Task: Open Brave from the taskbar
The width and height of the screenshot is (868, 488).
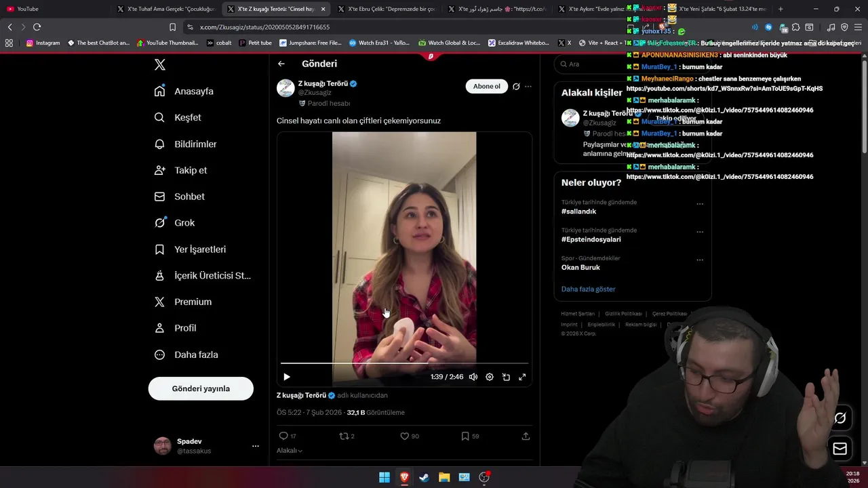Action: (x=404, y=477)
